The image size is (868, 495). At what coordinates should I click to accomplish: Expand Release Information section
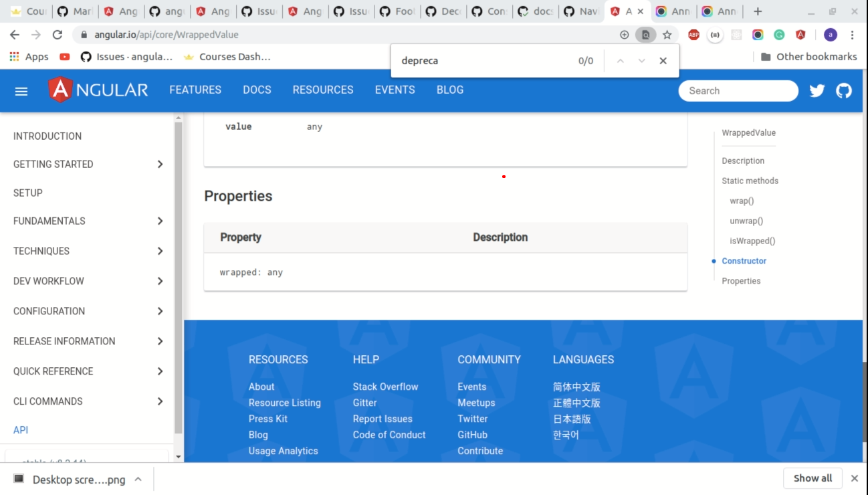[88, 341]
